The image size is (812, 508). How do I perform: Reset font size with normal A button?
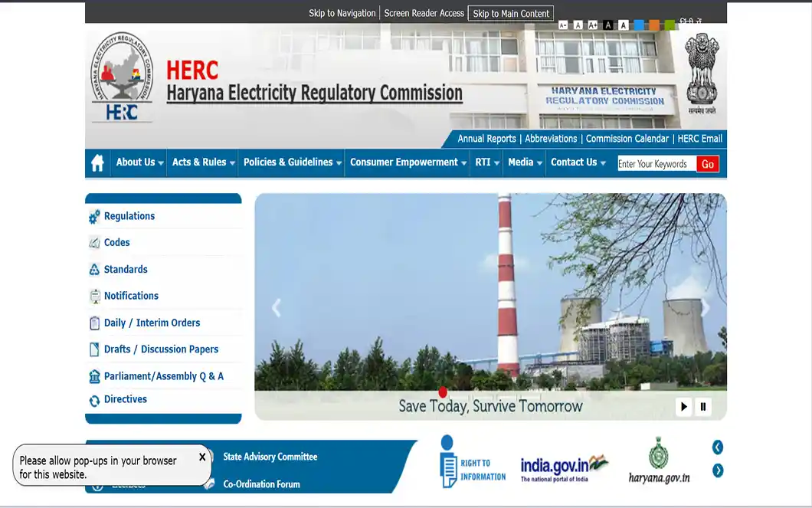coord(578,25)
